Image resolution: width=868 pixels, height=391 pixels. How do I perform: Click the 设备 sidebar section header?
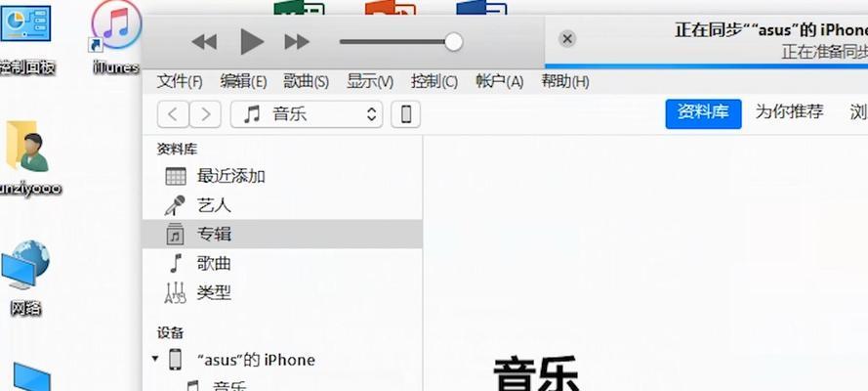click(170, 333)
